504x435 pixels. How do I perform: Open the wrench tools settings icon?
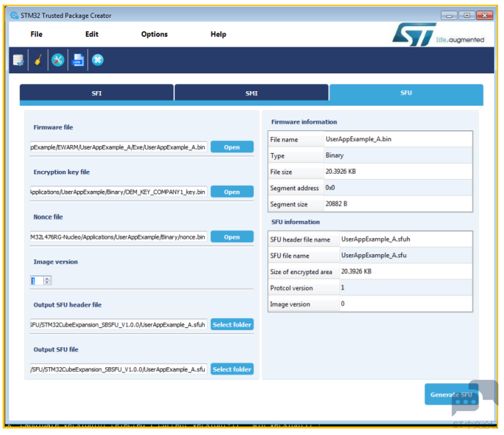point(58,60)
